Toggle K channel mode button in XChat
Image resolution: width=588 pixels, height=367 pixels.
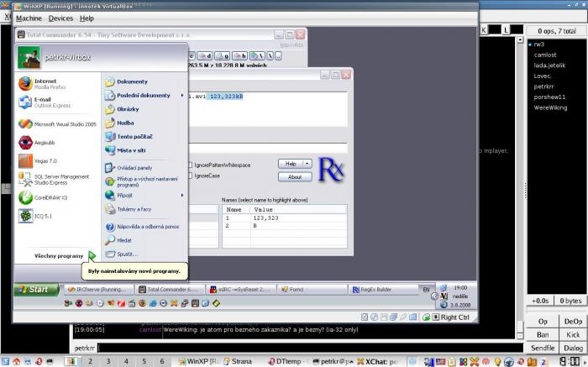click(x=484, y=30)
